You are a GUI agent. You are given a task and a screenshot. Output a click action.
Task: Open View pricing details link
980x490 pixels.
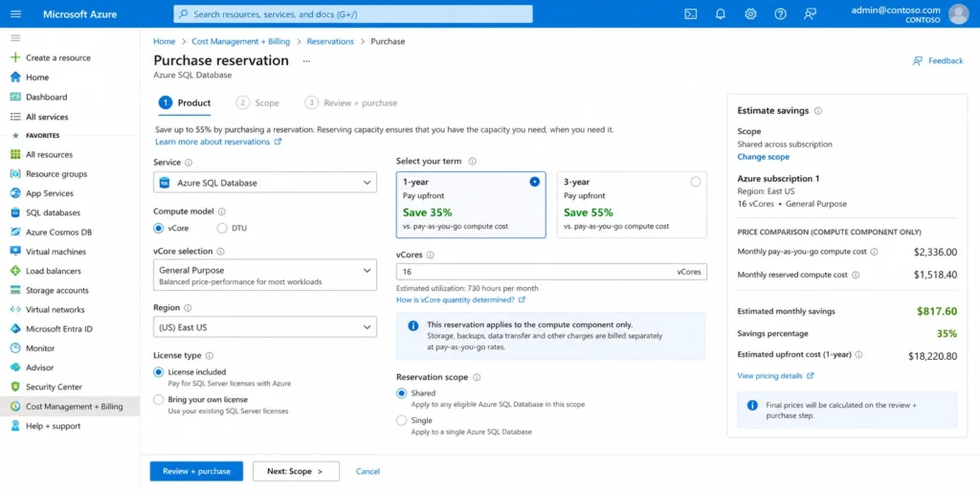click(775, 376)
